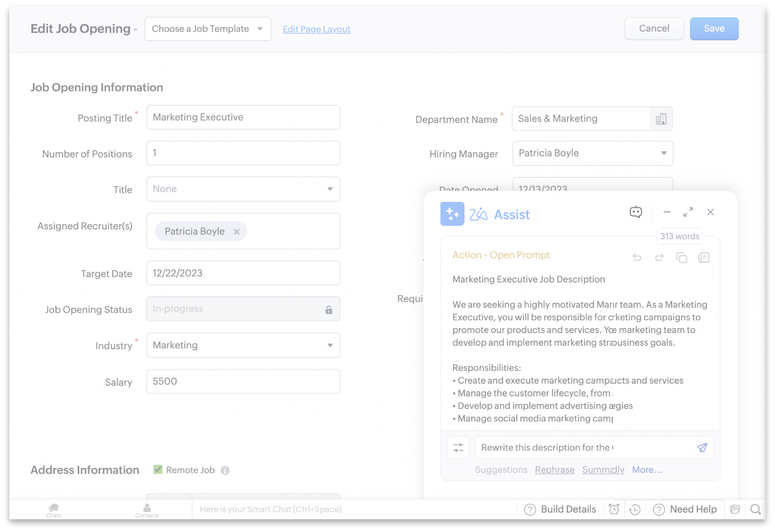
Task: Open Contacts in bottom bar
Action: 147,511
